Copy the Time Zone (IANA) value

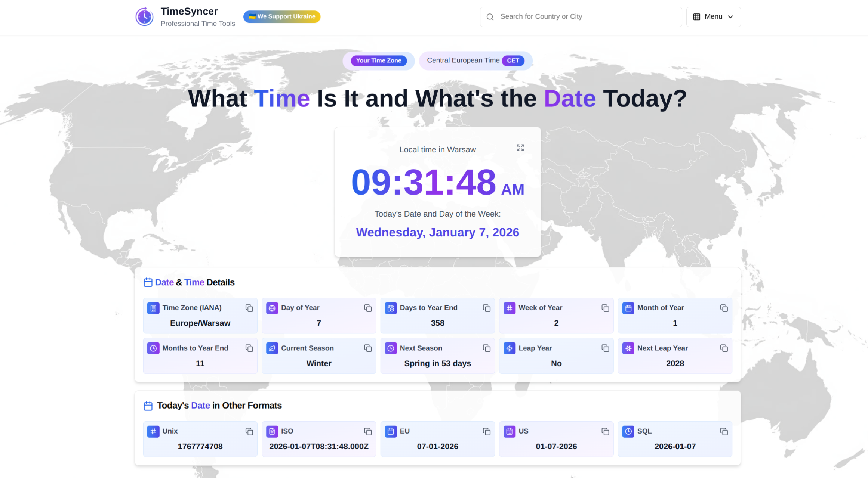[x=249, y=308]
